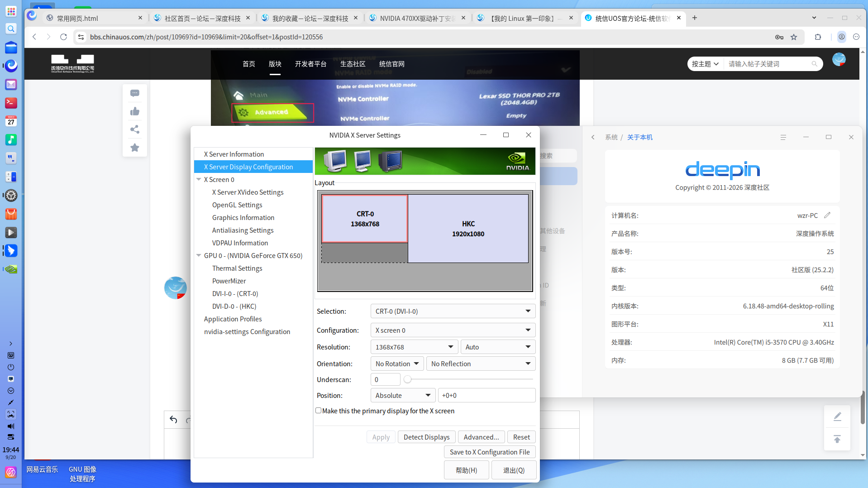The image size is (868, 488).
Task: Open browser extensions puzzle icon
Action: coord(818,37)
